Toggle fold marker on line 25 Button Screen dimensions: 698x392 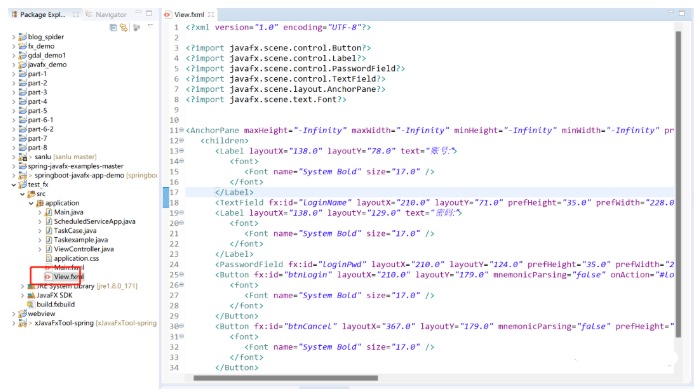pyautogui.click(x=181, y=275)
